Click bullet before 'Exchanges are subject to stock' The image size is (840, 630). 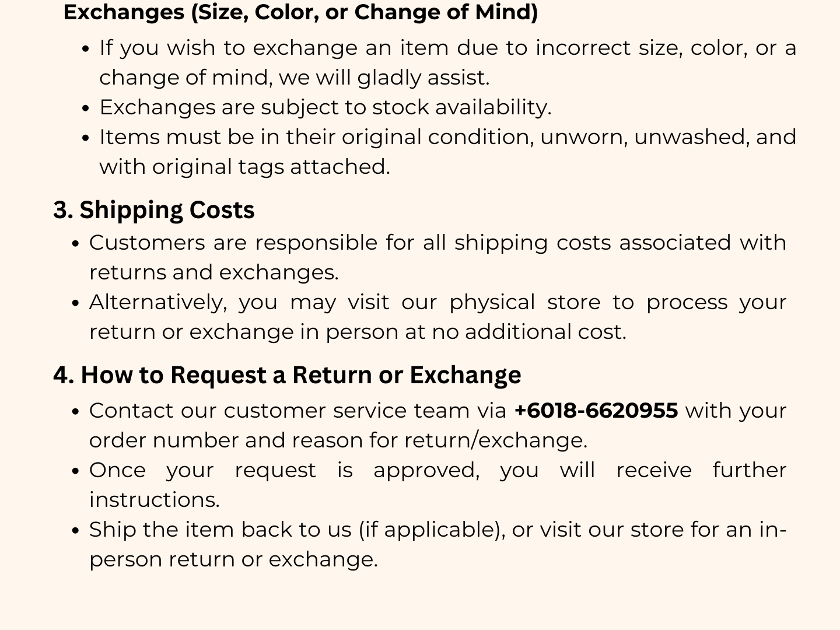coord(86,108)
